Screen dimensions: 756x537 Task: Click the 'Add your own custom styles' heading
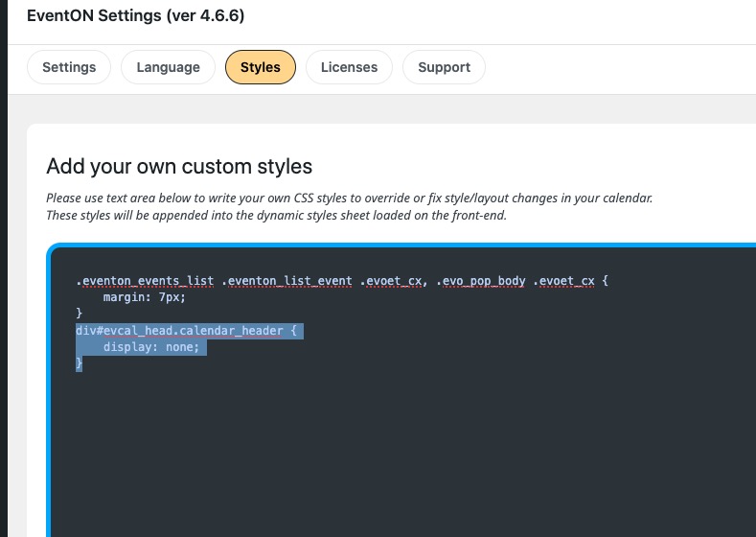pos(179,167)
